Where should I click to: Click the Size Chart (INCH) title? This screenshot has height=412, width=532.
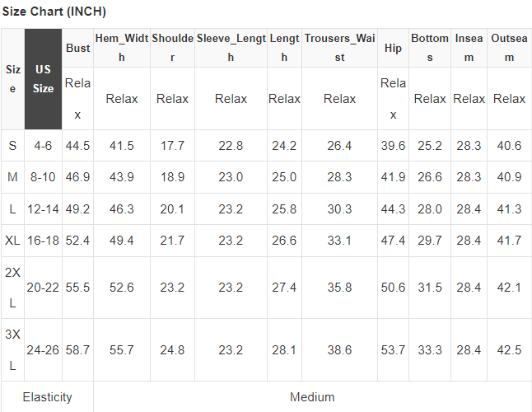[54, 12]
